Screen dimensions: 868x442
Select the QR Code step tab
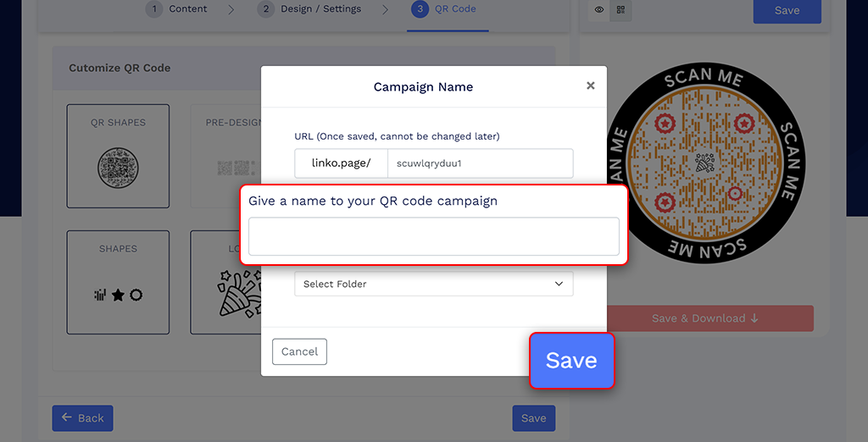(x=446, y=9)
